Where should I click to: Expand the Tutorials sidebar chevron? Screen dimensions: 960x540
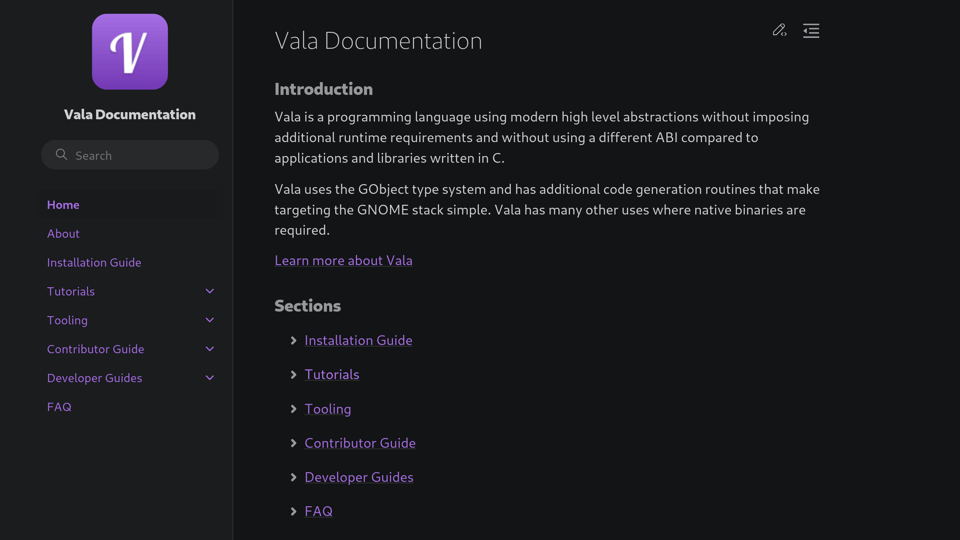click(210, 291)
